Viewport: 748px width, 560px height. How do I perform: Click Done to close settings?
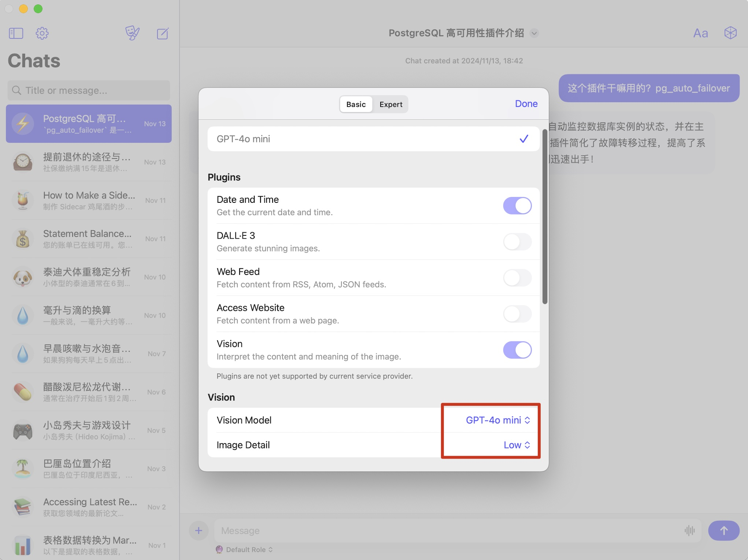point(526,104)
